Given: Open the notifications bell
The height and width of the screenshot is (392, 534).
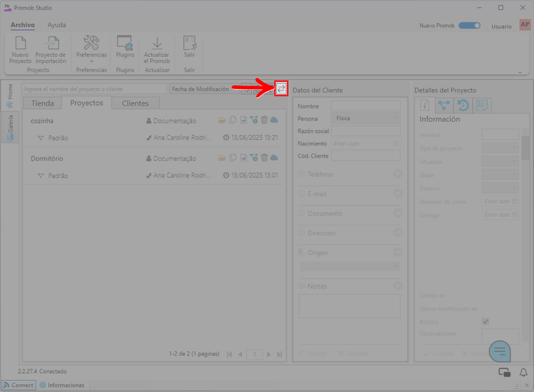Looking at the screenshot, I should pos(524,372).
